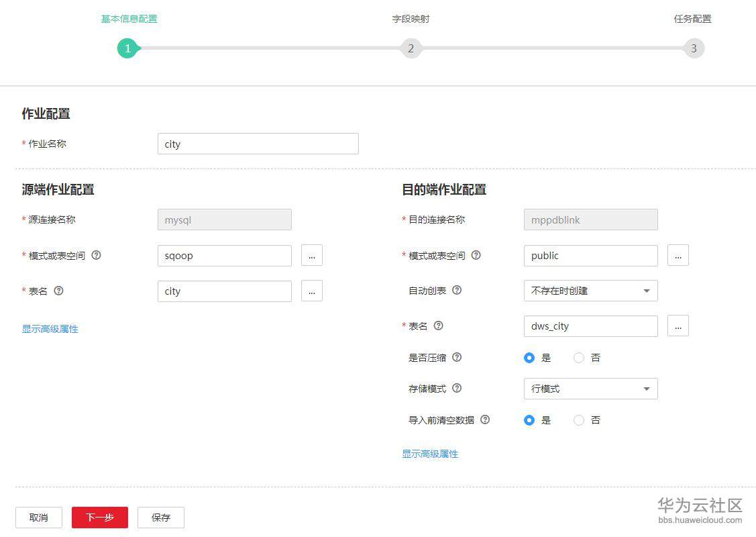
Task: Browse tables using the destination 表名 ellipsis button
Action: click(x=678, y=326)
